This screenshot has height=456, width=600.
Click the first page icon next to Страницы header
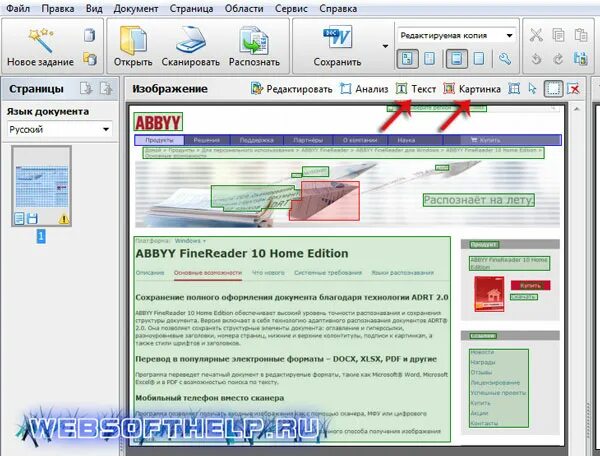point(86,88)
